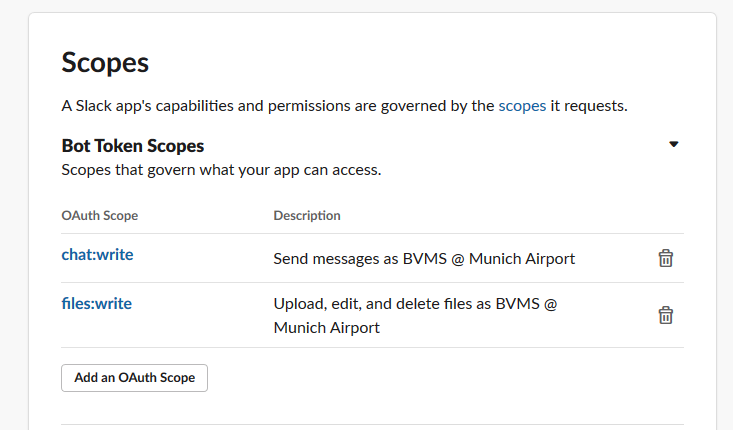Viewport: 733px width, 430px height.
Task: Click Munich Airport on files:write second line
Action: tap(327, 327)
